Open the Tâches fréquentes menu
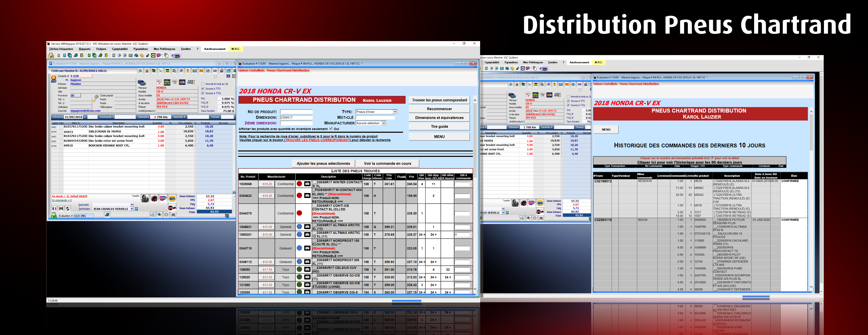Viewport: 868px width, 335px height. coord(61,49)
